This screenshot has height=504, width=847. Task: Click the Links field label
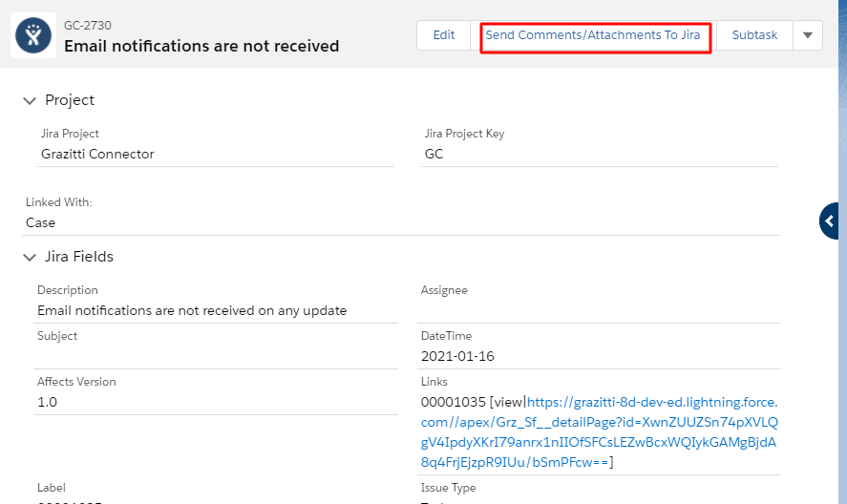coord(434,382)
